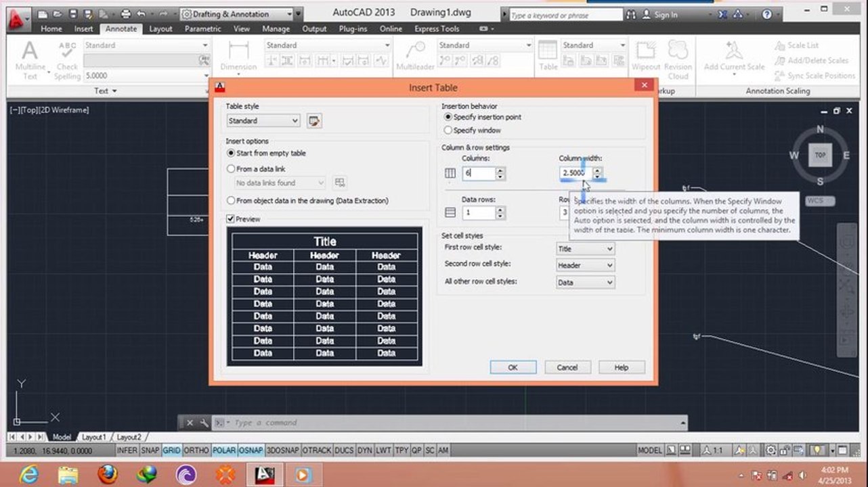868x487 pixels.
Task: Open All other row cell styles dropdown
Action: click(x=586, y=283)
